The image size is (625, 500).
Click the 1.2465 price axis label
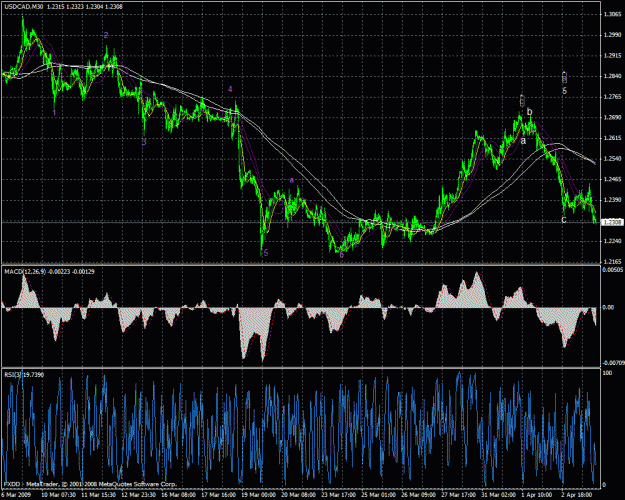[x=612, y=179]
